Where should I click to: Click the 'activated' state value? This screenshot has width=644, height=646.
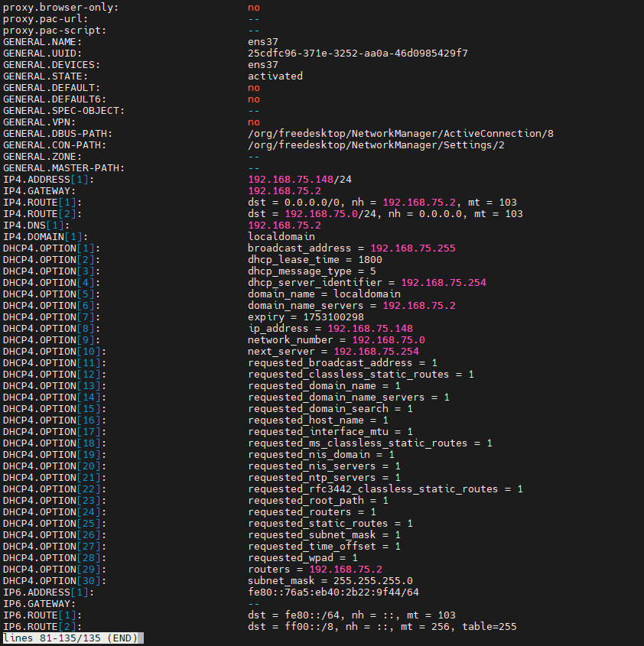[275, 76]
